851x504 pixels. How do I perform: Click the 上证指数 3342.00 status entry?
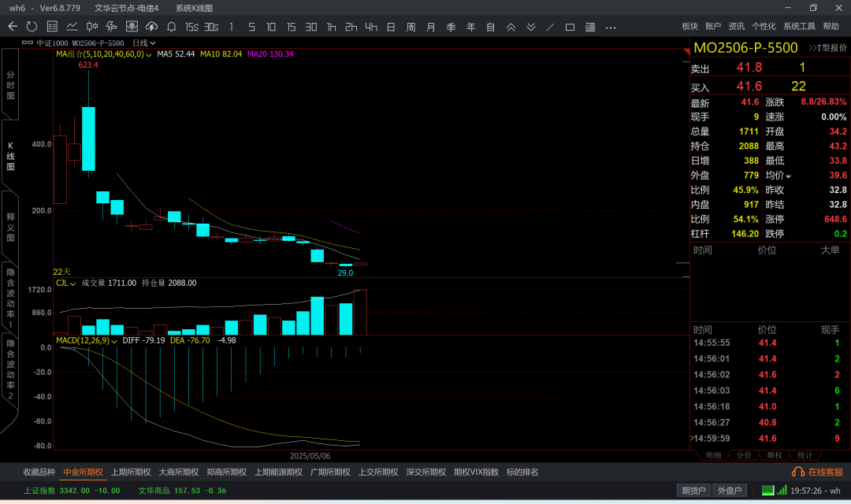[x=72, y=491]
